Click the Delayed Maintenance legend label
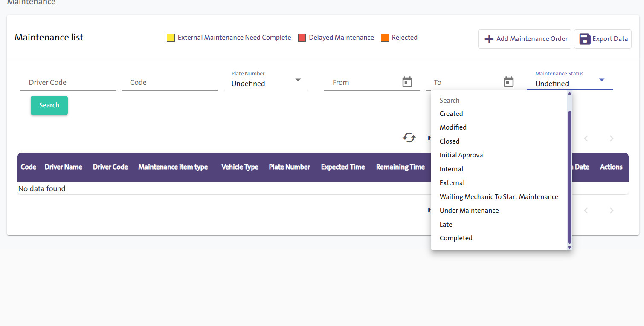644x326 pixels. coord(342,38)
